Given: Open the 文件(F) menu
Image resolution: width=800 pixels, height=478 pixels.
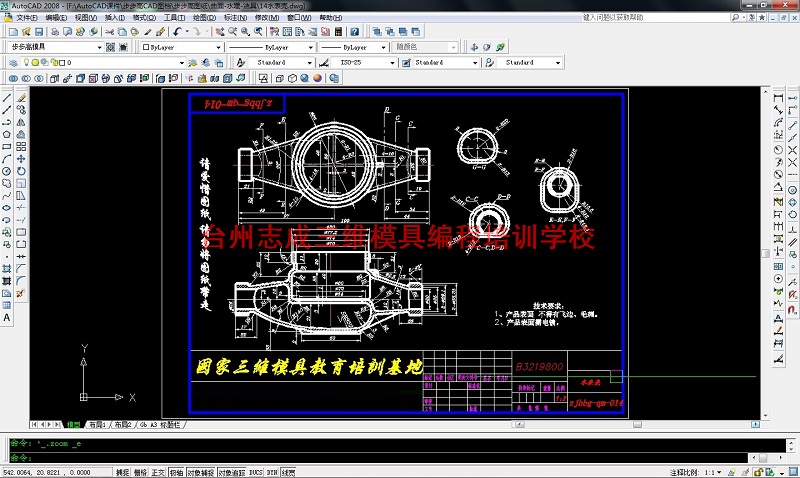Looking at the screenshot, I should click(27, 17).
